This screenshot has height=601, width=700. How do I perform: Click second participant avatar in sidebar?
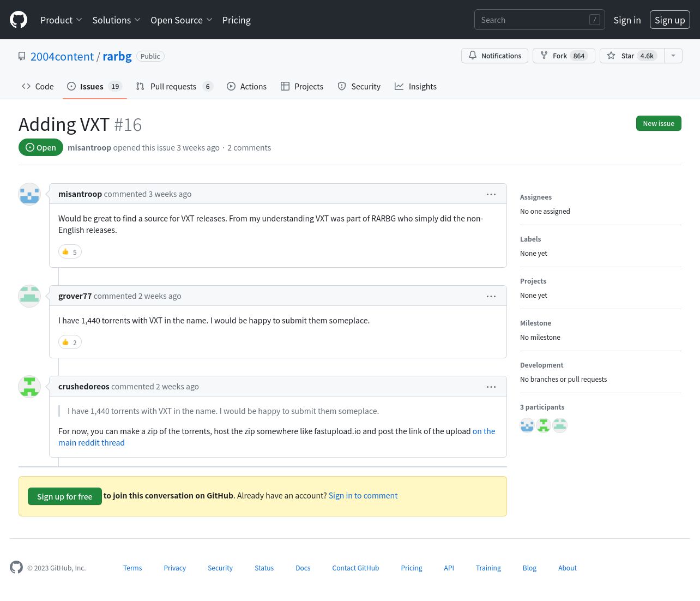click(544, 425)
